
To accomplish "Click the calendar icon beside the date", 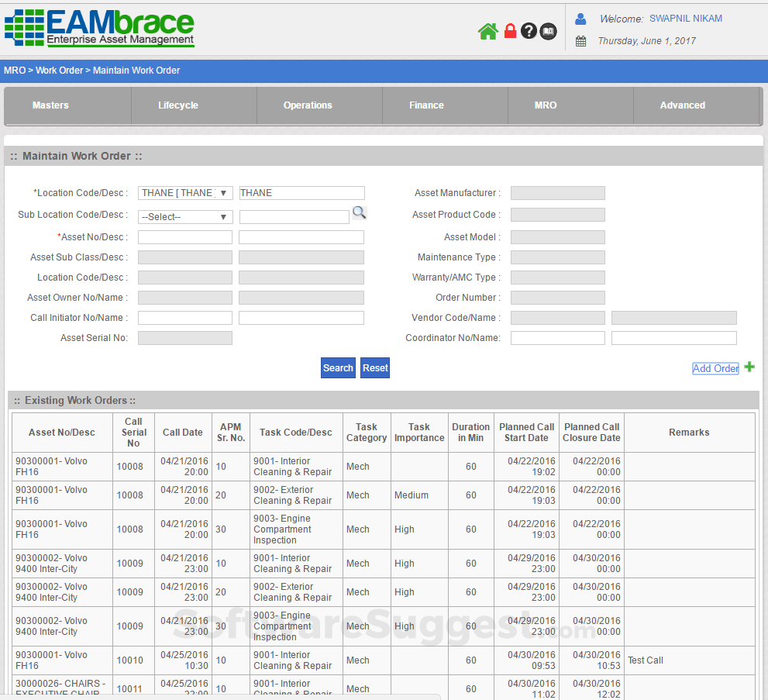I will (x=581, y=40).
